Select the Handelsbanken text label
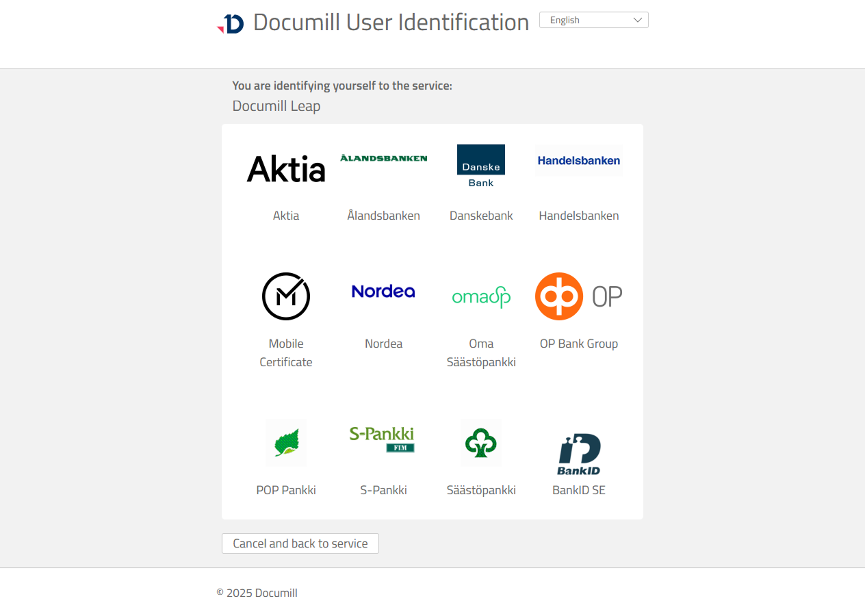Screen dimensions: 865x616 coord(579,215)
